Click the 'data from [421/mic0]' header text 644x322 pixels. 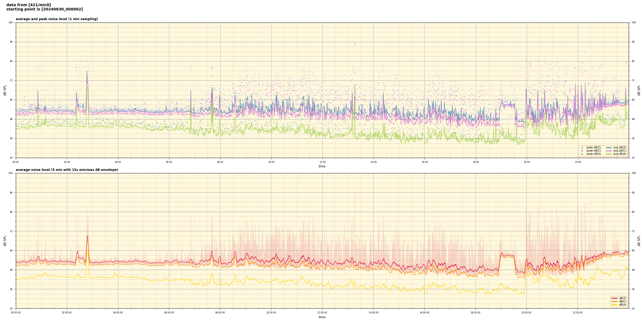(28, 5)
